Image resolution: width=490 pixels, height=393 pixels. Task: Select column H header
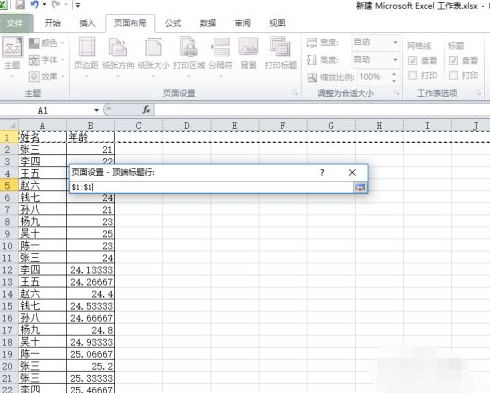(379, 126)
